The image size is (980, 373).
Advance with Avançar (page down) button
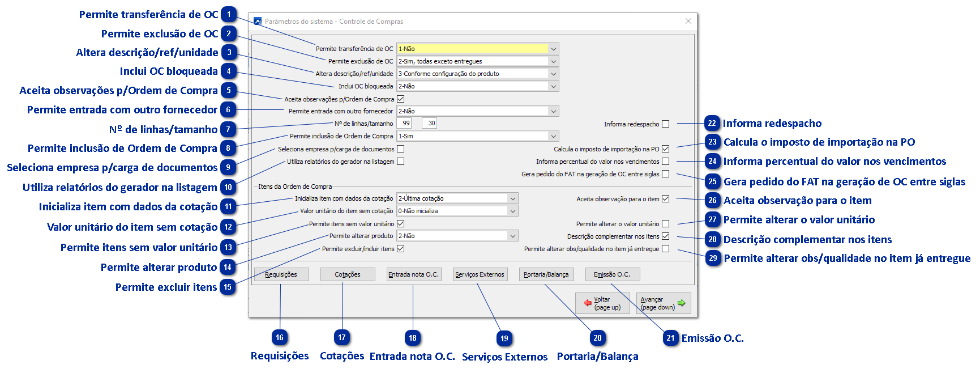point(664,303)
